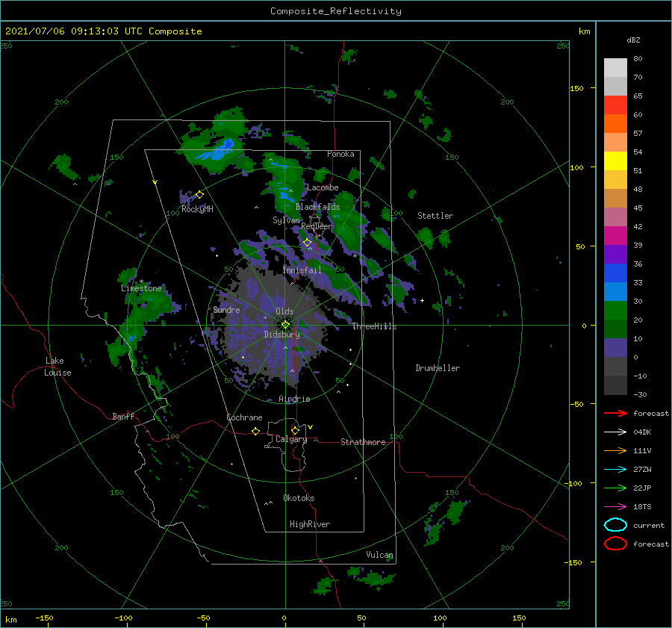The width and height of the screenshot is (672, 628).
Task: Click the Strathmore label
Action: pyautogui.click(x=363, y=442)
